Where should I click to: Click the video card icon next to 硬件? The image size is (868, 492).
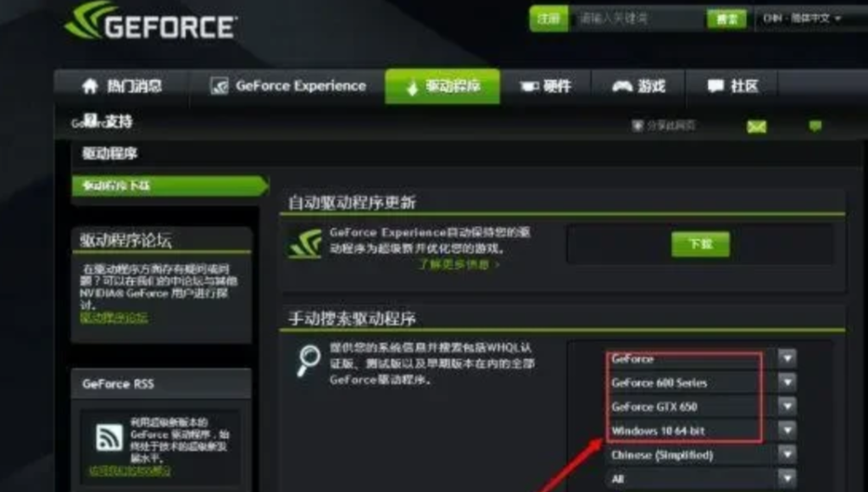coord(529,86)
